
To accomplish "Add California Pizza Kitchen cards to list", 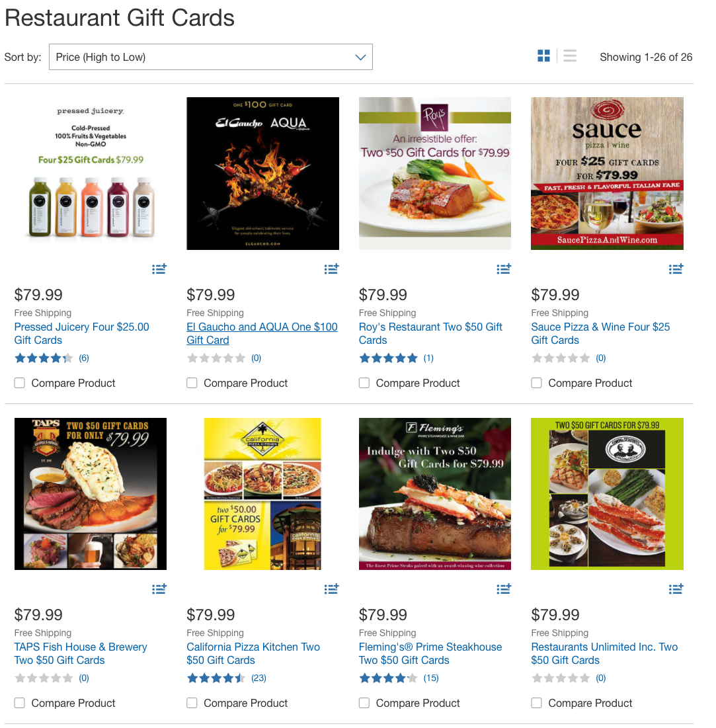I will coord(331,589).
